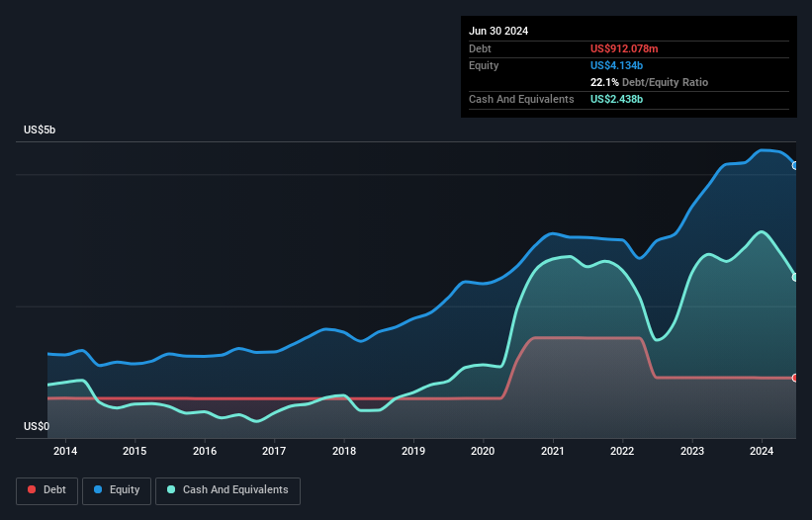
Task: Click the 22.1% Debt/Equity Ratio text
Action: tap(649, 82)
